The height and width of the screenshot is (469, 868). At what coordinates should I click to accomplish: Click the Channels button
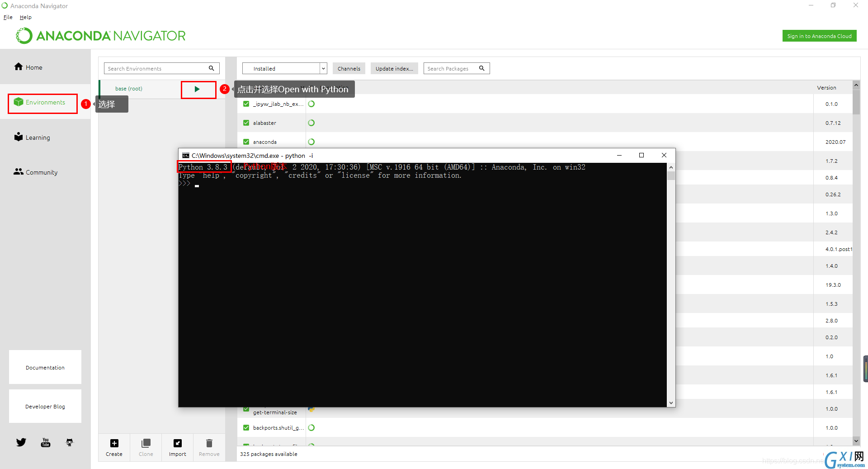click(349, 68)
